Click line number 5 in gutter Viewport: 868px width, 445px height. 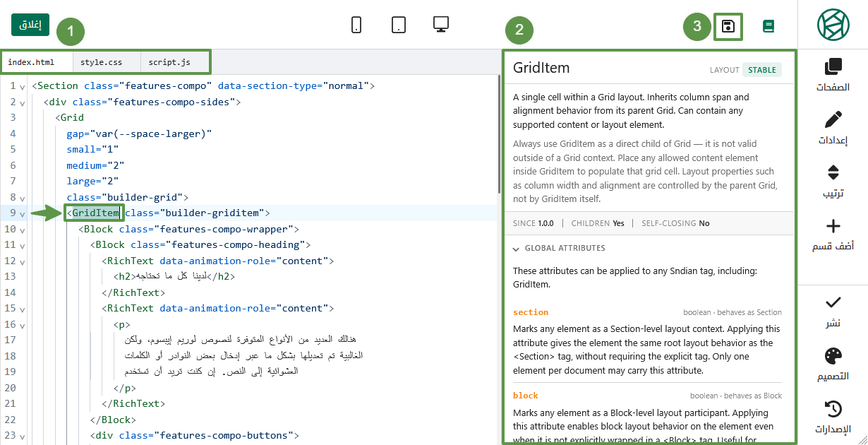pos(13,149)
